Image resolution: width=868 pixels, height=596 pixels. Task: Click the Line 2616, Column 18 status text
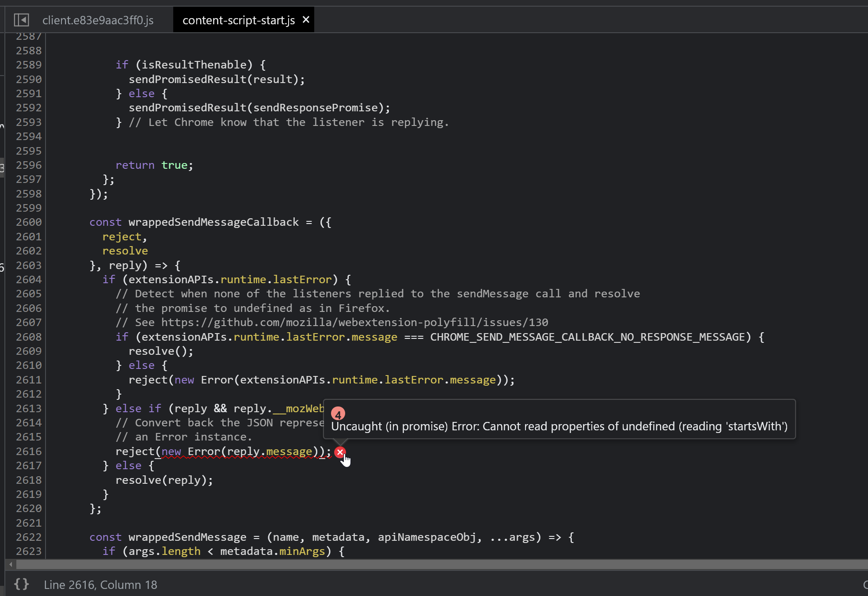pos(100,585)
